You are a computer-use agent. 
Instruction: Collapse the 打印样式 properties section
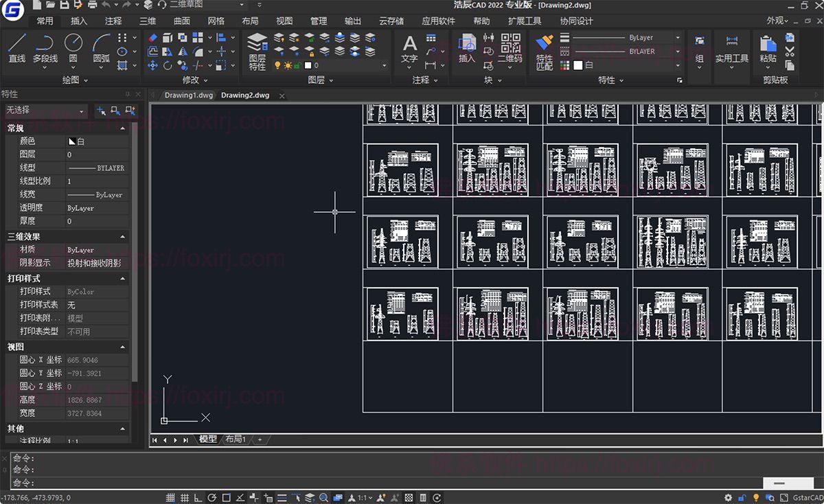122,278
